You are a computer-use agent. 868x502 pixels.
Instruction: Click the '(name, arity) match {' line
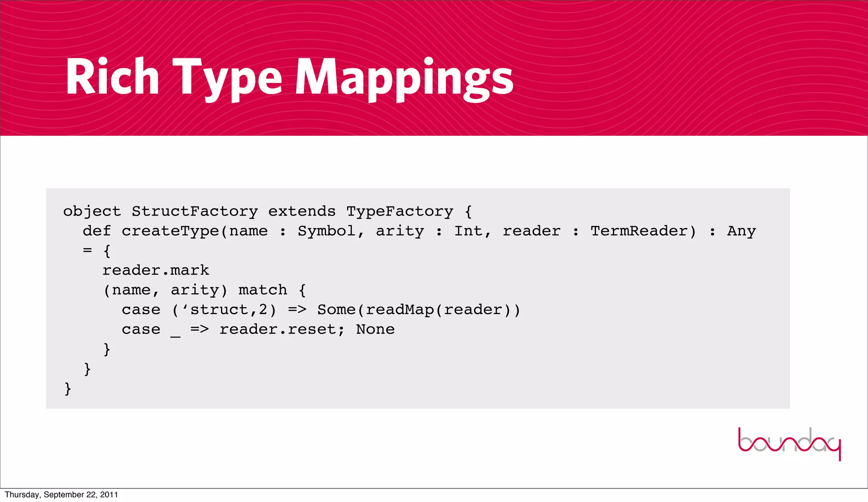[204, 290]
